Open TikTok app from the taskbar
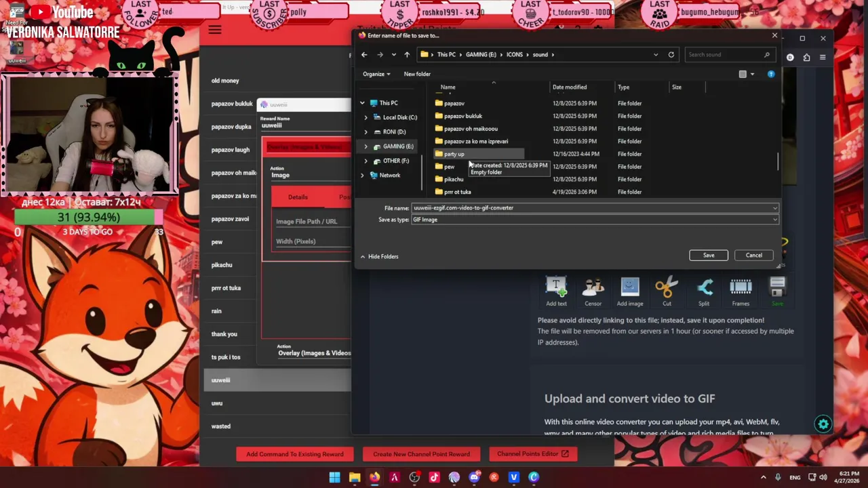This screenshot has height=488, width=868. tap(434, 477)
